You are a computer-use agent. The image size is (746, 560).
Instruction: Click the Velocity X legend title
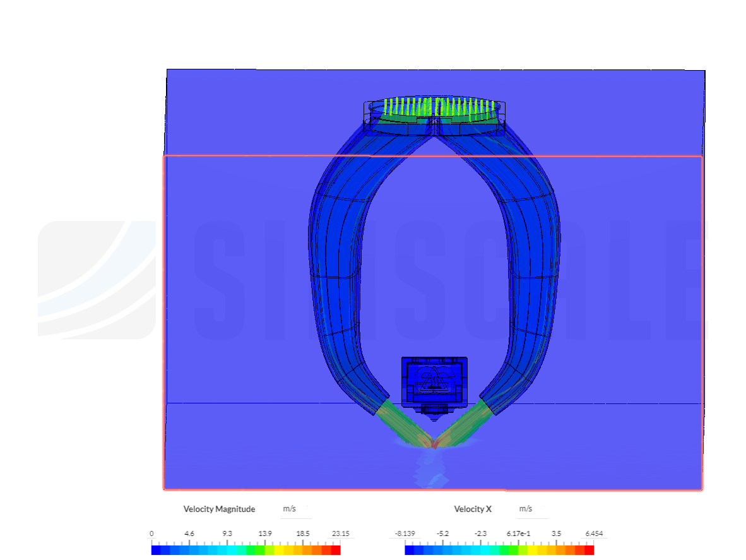[473, 509]
